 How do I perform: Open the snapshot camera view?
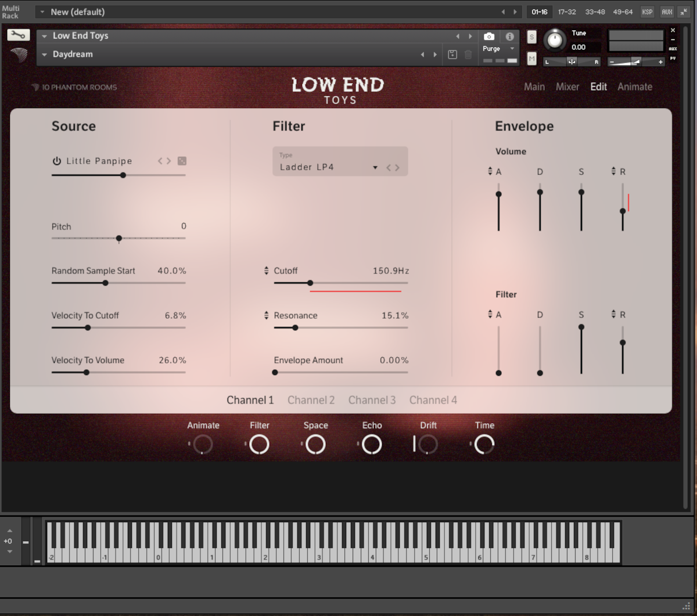(489, 36)
